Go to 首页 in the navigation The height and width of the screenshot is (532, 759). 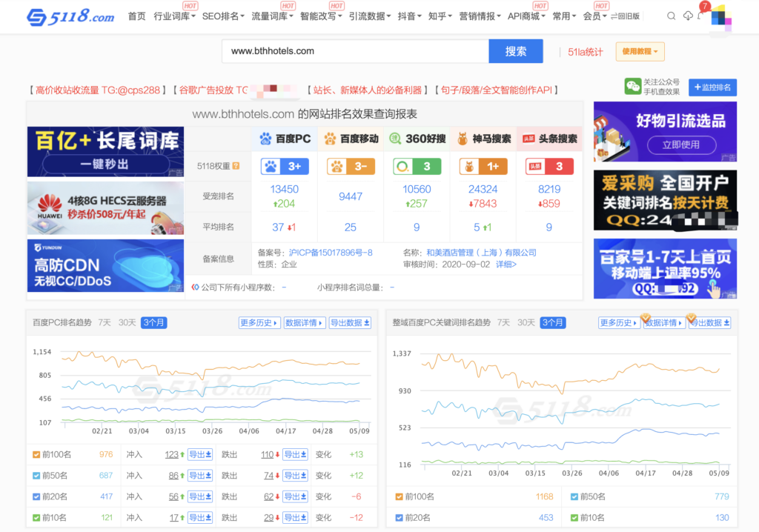[136, 16]
